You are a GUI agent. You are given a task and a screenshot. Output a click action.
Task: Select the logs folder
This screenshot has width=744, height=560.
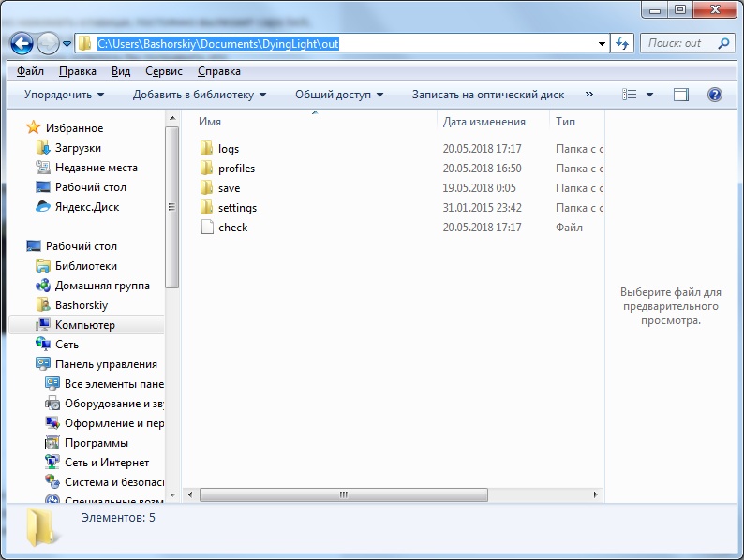pos(229,149)
